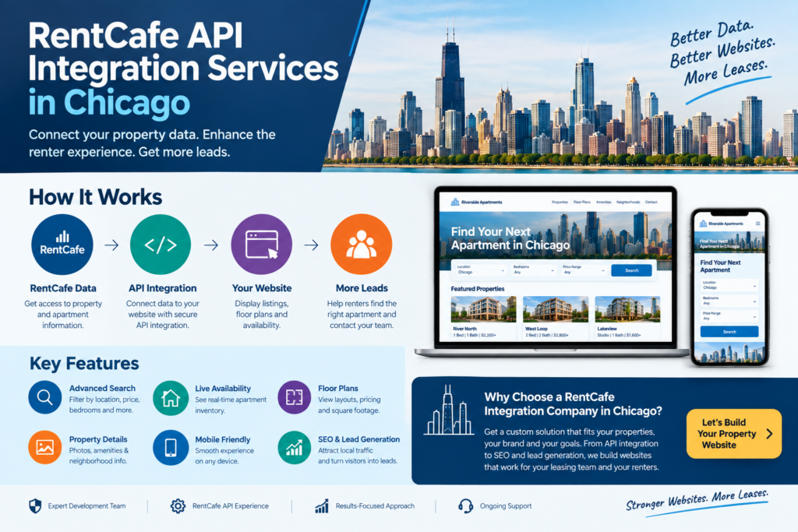Open Neighborhoods in laptop site navigation

[628, 202]
